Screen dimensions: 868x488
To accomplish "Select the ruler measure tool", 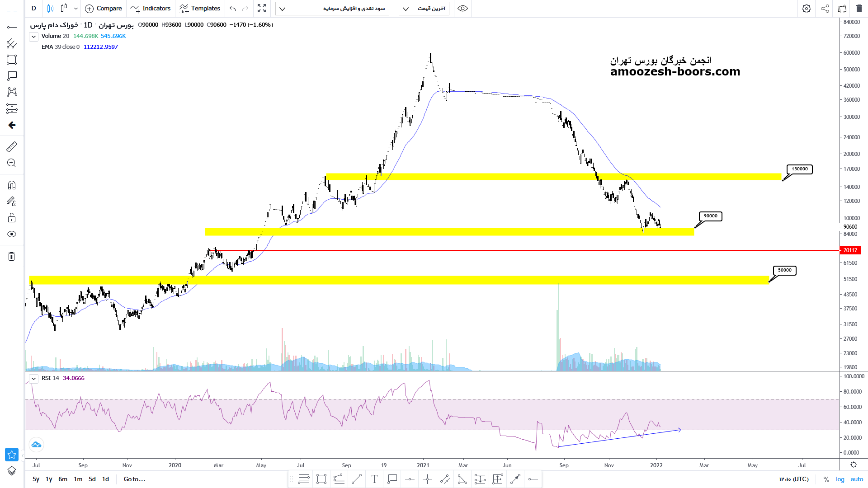I will click(x=12, y=146).
